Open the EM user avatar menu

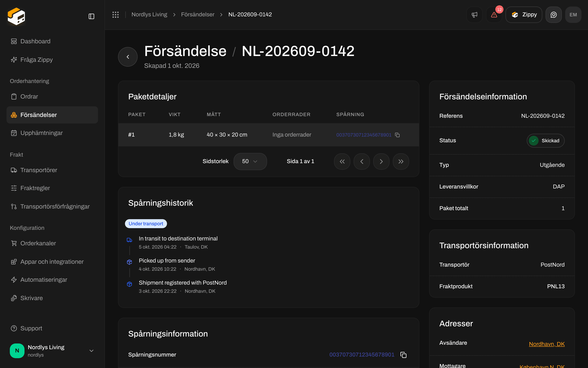(x=573, y=15)
